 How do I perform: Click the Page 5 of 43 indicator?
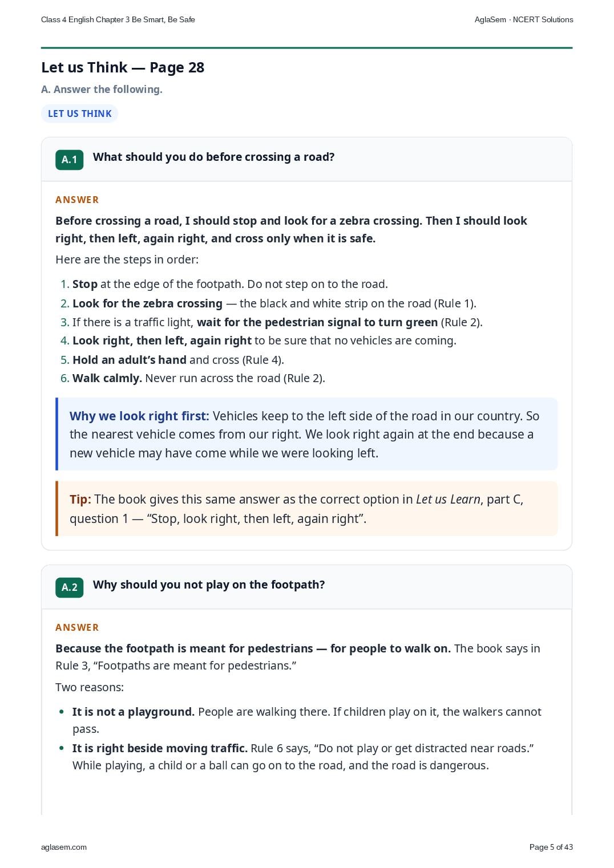click(551, 847)
